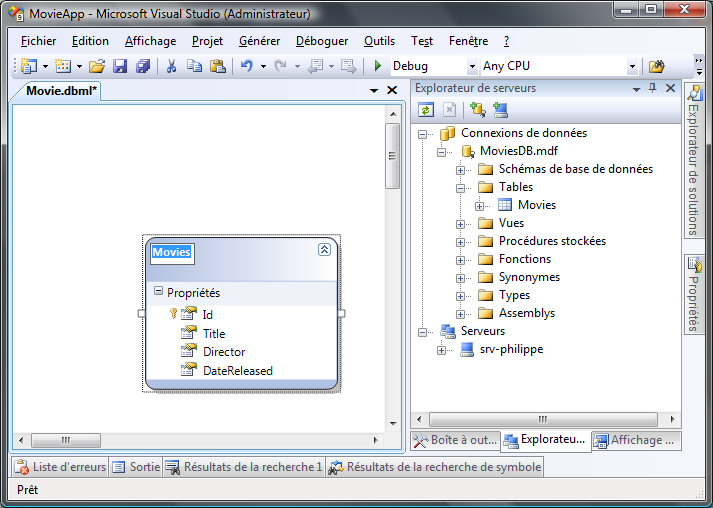Select the MoviesDB.mdf connection node
Image resolution: width=713 pixels, height=508 pixels.
point(518,151)
